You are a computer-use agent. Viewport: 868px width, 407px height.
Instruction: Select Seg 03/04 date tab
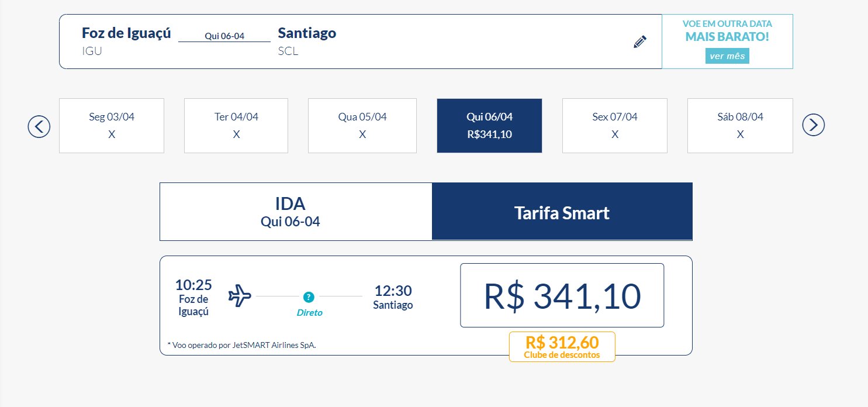coord(112,126)
